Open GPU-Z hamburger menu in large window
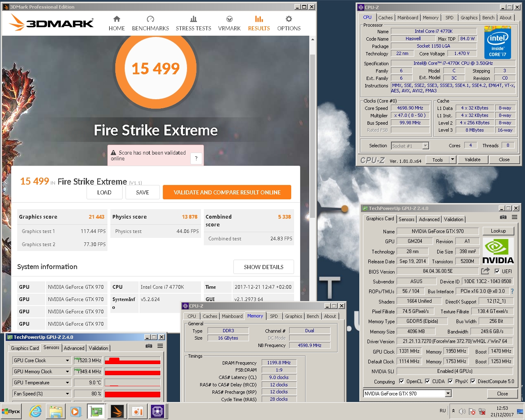525x420 pixels. pos(514,217)
